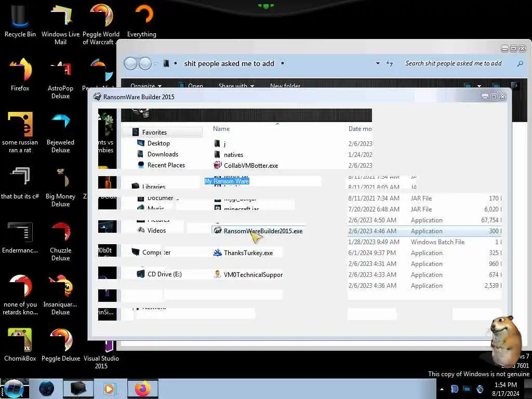This screenshot has width=532, height=399.
Task: Click New folder in Explorer toolbar
Action: pyautogui.click(x=285, y=86)
